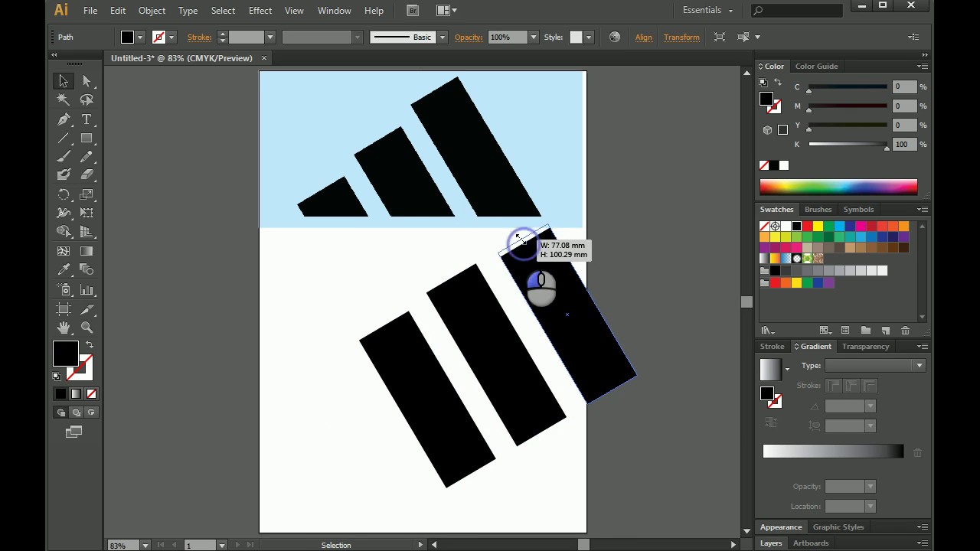
Task: Swap fill and stroke in toolbox
Action: click(90, 345)
